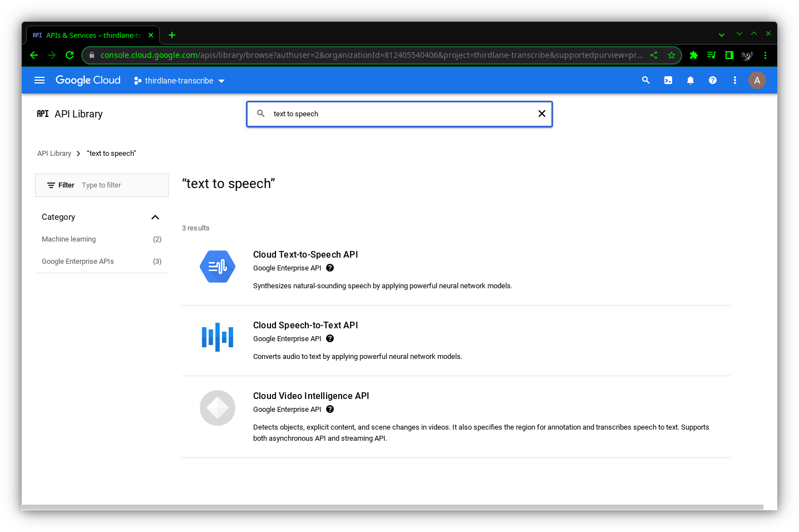Screen dimensions: 799x532
Task: Click the 3 results count text
Action: (196, 228)
